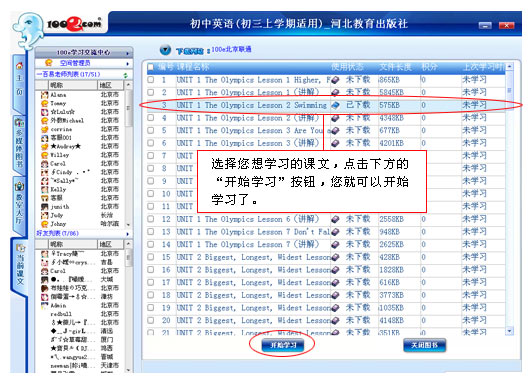Check the box for lesson row 4
Image resolution: width=530 pixels, height=382 pixels.
pos(151,118)
